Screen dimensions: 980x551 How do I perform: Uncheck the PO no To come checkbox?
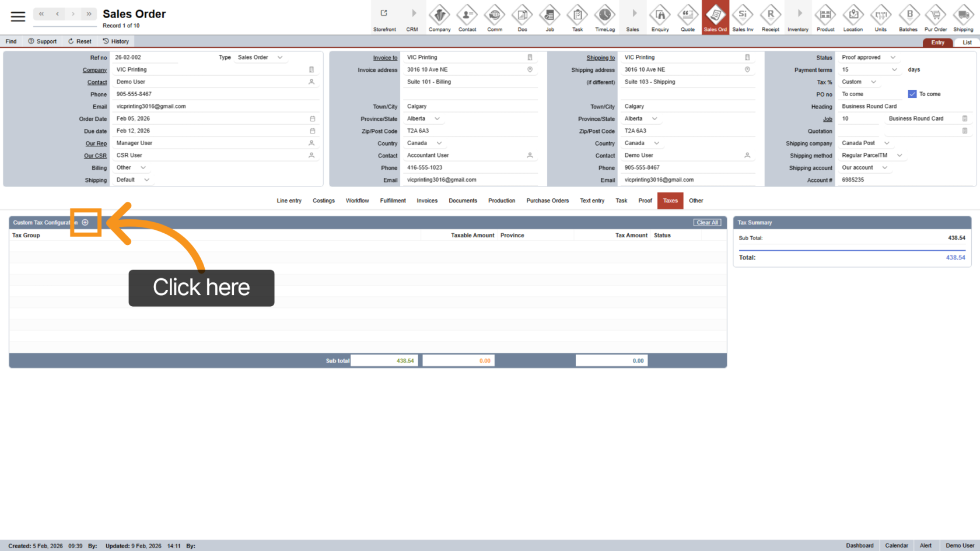click(x=912, y=94)
